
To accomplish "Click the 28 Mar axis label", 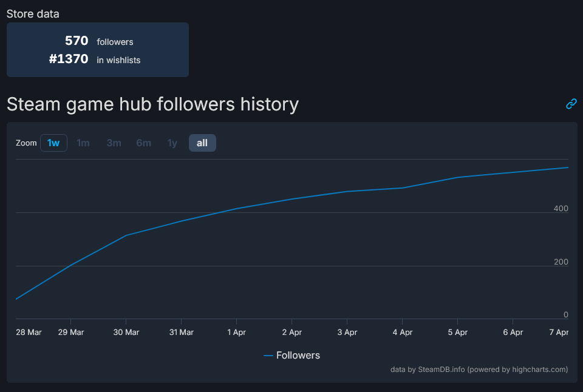I will (x=29, y=332).
